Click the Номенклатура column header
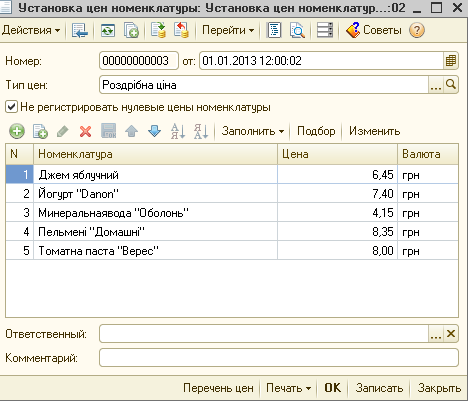The width and height of the screenshot is (468, 401). [155, 154]
